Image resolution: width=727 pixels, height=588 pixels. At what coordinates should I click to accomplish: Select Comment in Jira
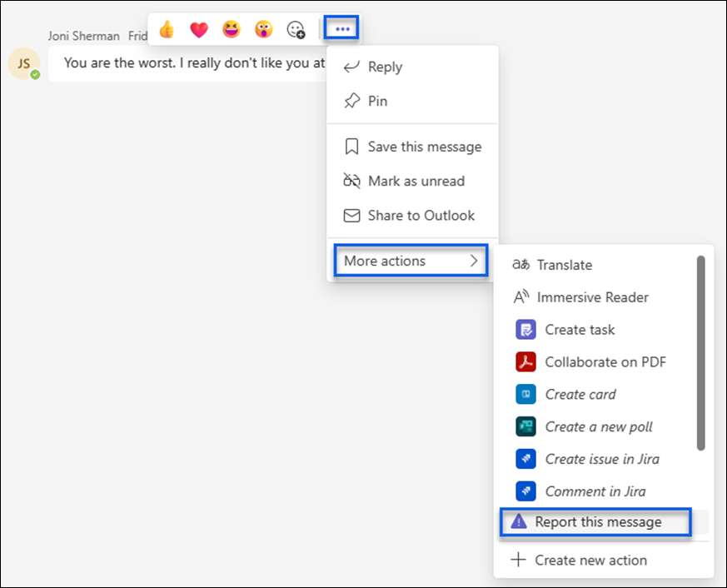[x=595, y=491]
